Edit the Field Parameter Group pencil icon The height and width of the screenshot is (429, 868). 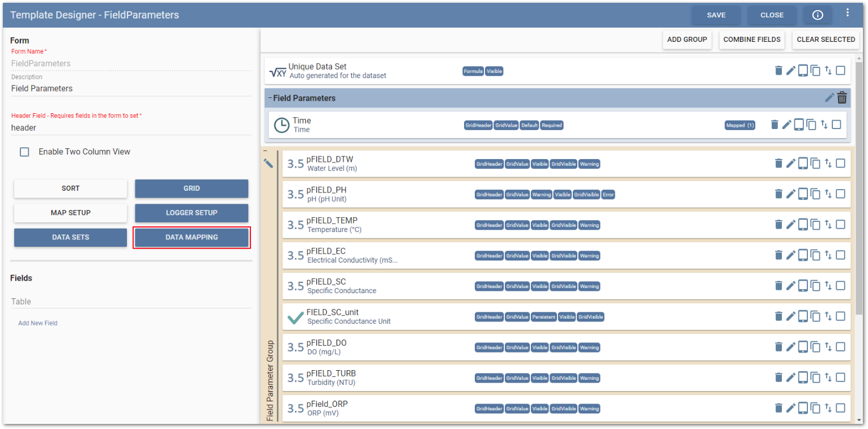(269, 163)
